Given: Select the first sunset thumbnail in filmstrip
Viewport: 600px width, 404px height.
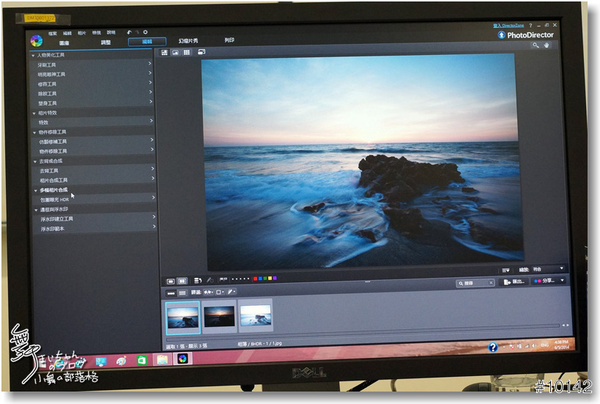Looking at the screenshot, I should [180, 316].
